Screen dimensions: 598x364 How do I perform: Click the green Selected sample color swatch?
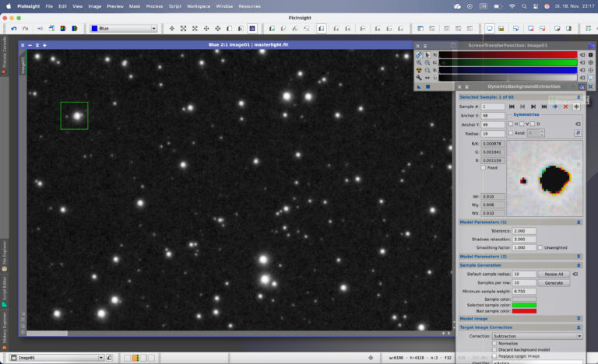pyautogui.click(x=525, y=305)
